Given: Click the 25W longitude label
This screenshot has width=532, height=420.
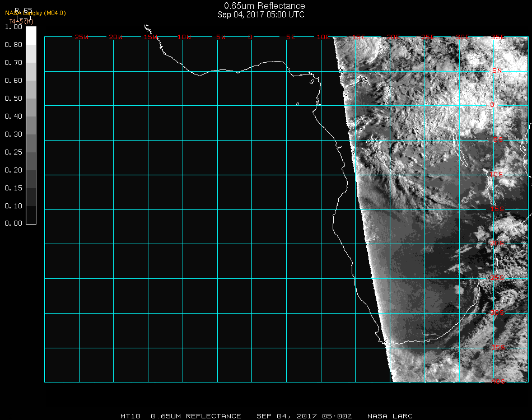Looking at the screenshot, I should pos(81,37).
